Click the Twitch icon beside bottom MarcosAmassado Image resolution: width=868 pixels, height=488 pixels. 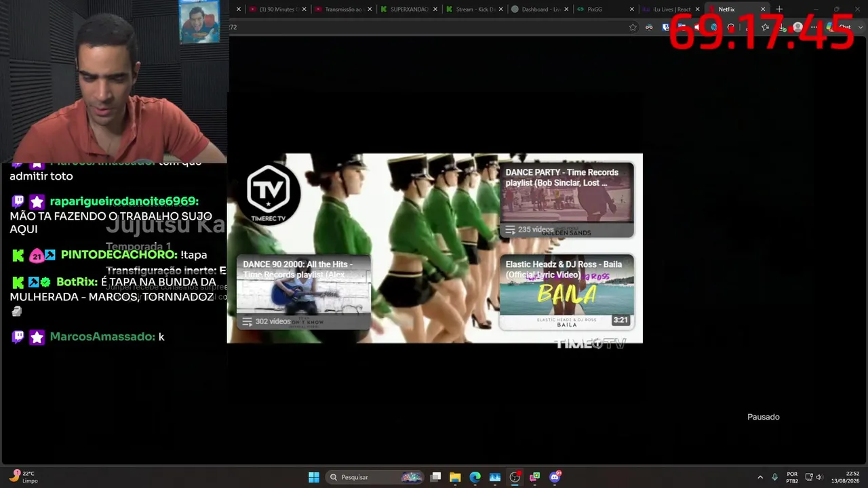pyautogui.click(x=18, y=337)
